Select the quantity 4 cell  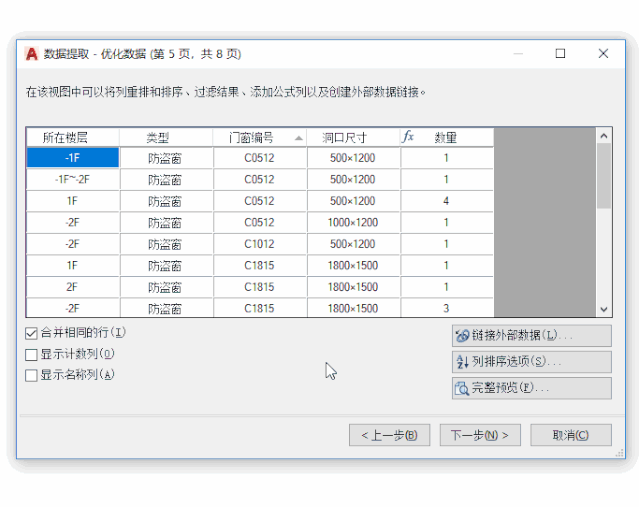pyautogui.click(x=447, y=201)
